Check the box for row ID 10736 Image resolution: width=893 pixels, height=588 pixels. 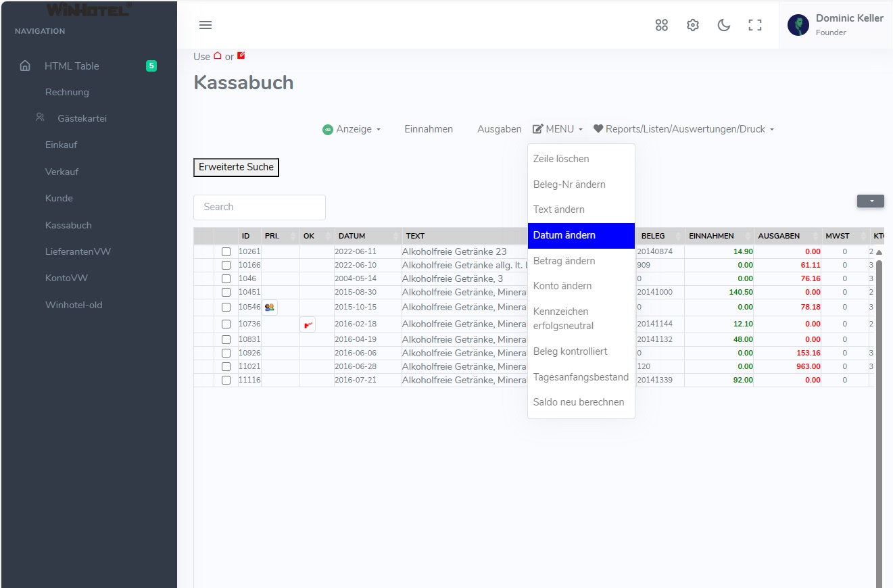(226, 324)
